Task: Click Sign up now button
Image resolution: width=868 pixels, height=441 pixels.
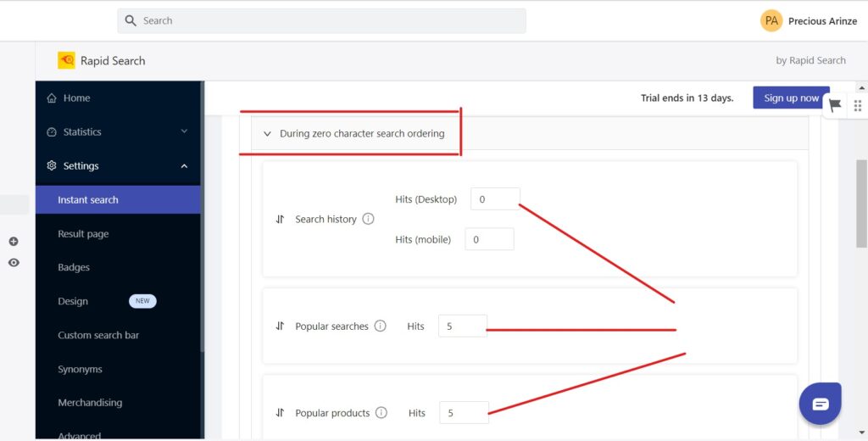Action: coord(791,98)
